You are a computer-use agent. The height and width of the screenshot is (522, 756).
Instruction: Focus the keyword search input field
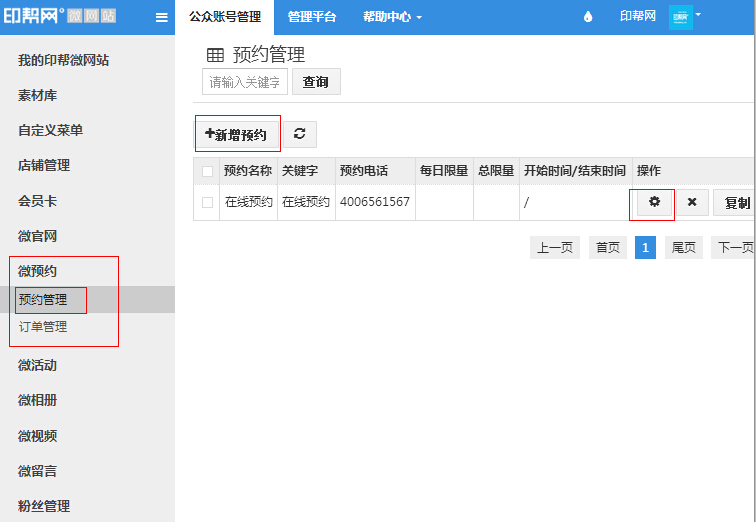[x=245, y=82]
